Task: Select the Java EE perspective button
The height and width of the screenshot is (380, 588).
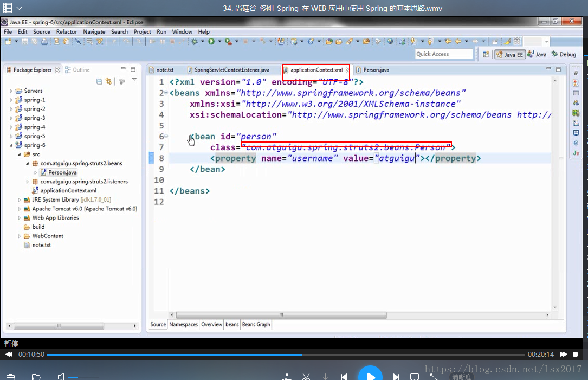Action: tap(509, 55)
